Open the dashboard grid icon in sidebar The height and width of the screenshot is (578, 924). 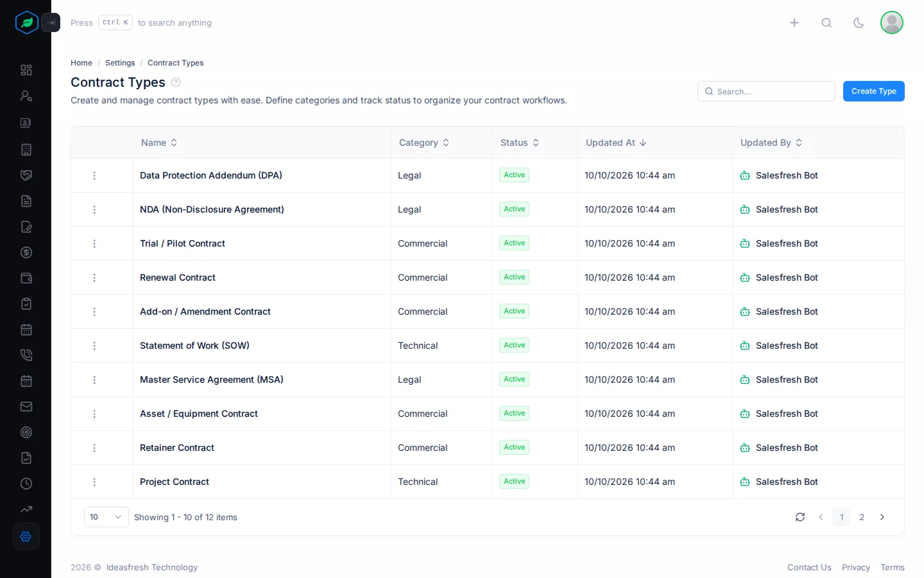26,70
